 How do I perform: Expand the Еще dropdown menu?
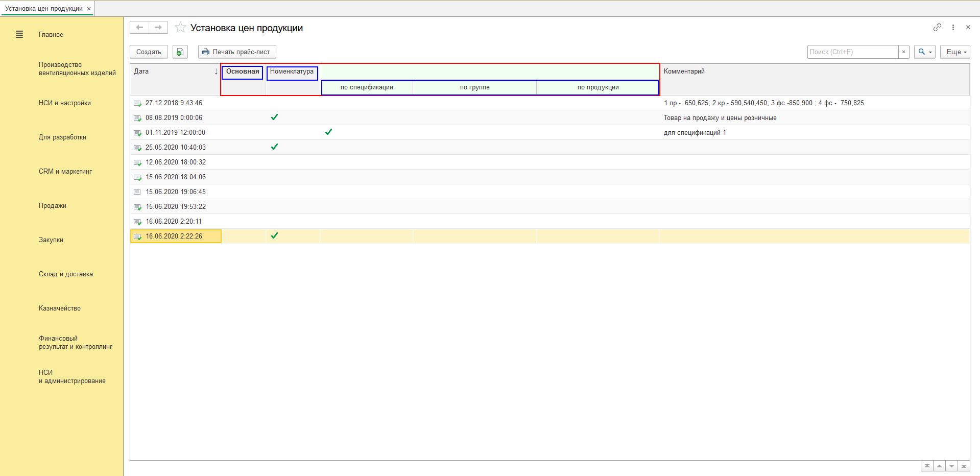(x=954, y=52)
